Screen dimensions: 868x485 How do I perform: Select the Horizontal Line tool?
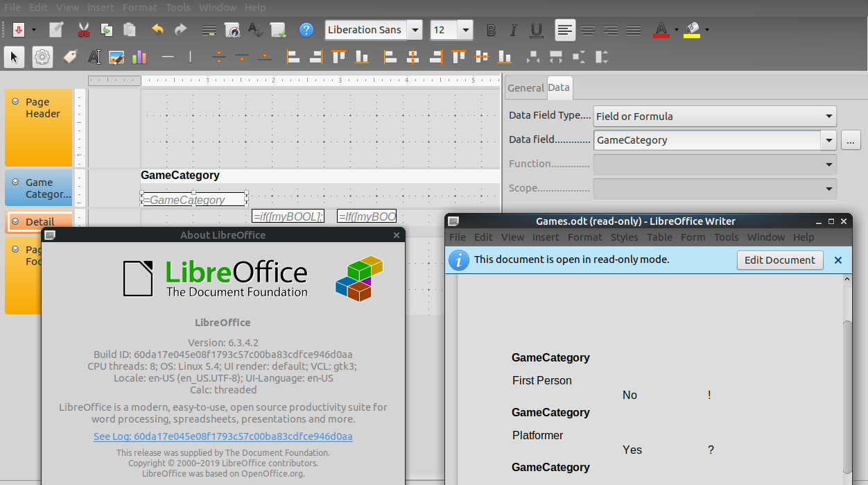click(168, 57)
